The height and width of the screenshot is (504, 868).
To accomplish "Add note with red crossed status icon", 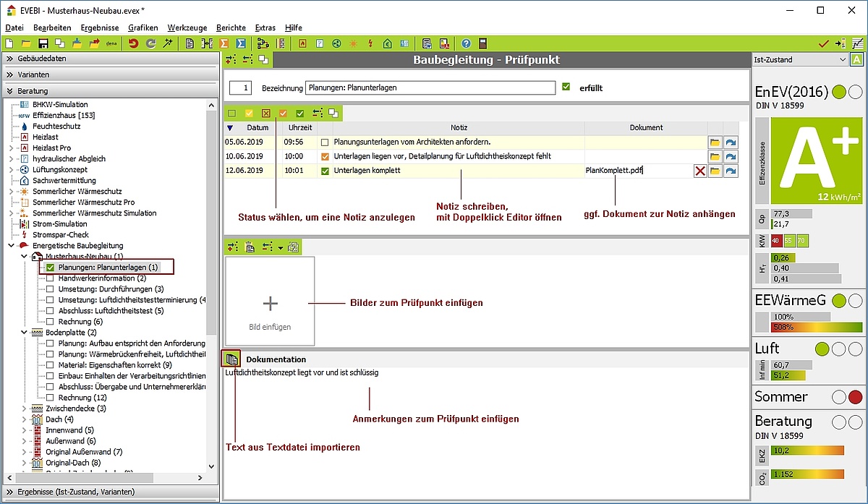I will pos(266,113).
